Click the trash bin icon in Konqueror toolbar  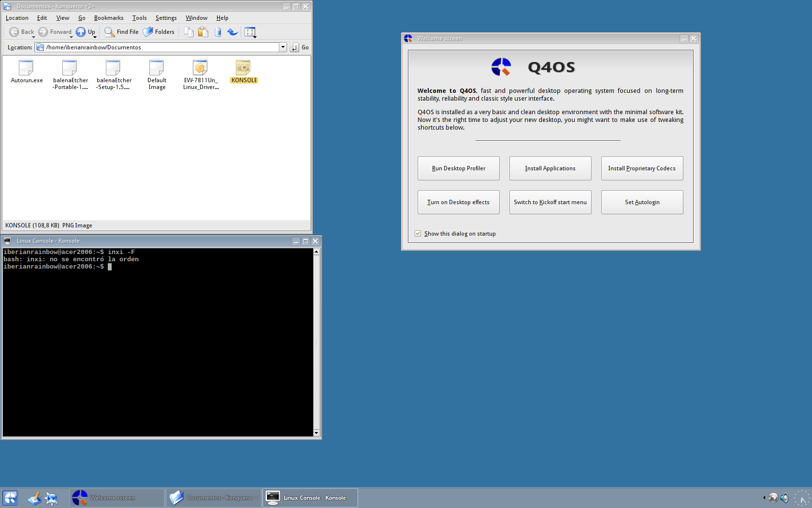[x=218, y=32]
